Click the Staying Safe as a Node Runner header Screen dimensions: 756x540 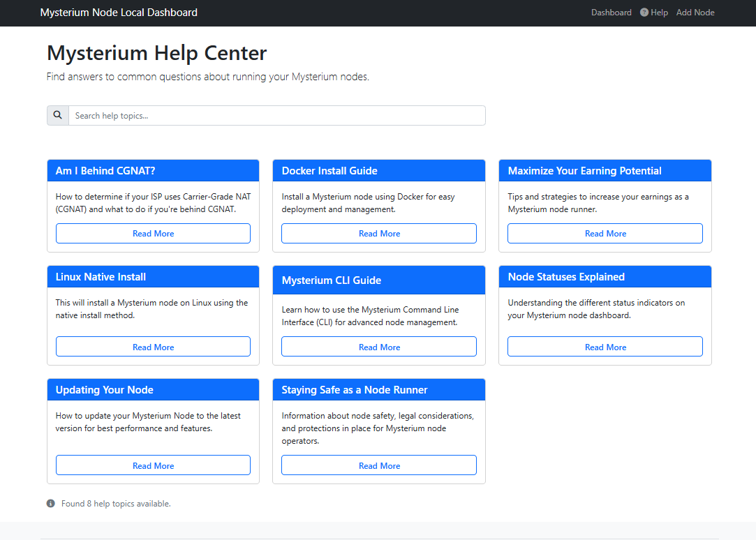coord(379,390)
